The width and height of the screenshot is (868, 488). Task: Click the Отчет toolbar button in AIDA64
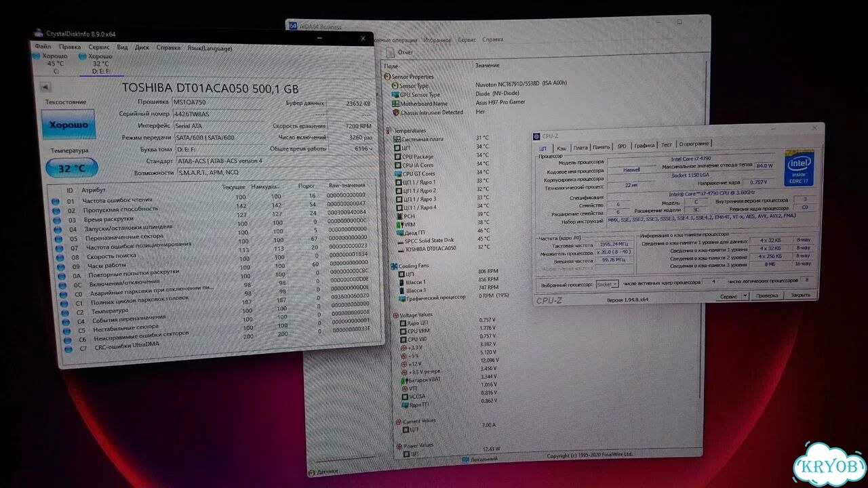tap(400, 52)
